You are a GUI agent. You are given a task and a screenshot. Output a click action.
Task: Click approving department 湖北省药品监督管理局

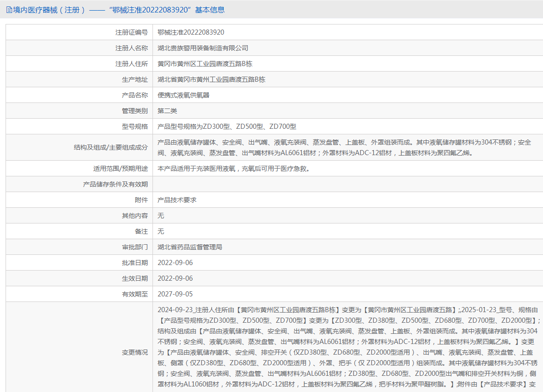190,247
